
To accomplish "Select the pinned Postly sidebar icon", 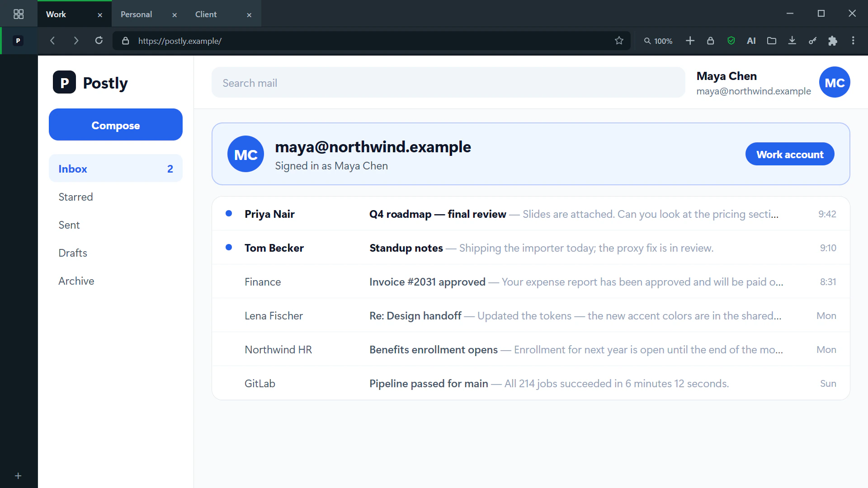I will 18,41.
